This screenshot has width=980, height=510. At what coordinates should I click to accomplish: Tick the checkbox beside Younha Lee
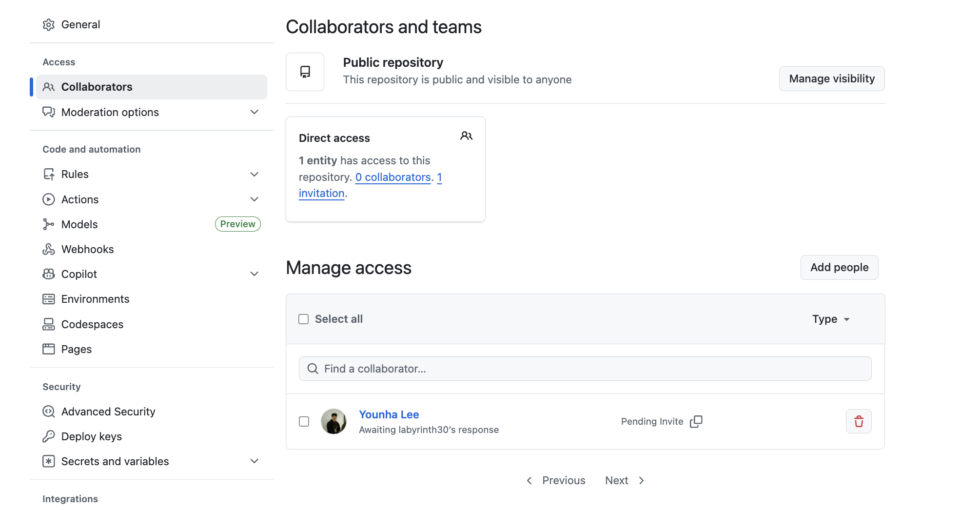coord(304,421)
